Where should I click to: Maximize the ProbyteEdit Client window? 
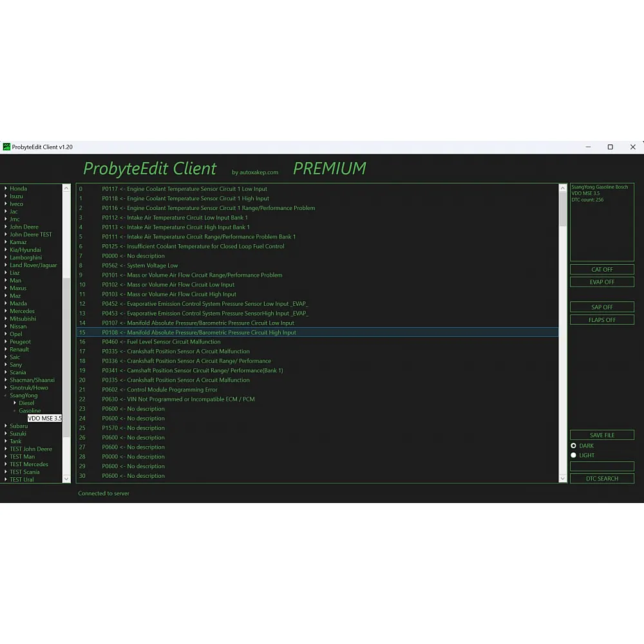(610, 147)
